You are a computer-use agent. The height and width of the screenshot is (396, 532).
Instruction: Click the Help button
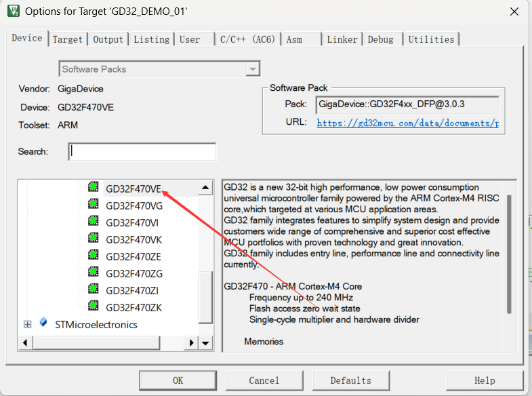point(485,380)
